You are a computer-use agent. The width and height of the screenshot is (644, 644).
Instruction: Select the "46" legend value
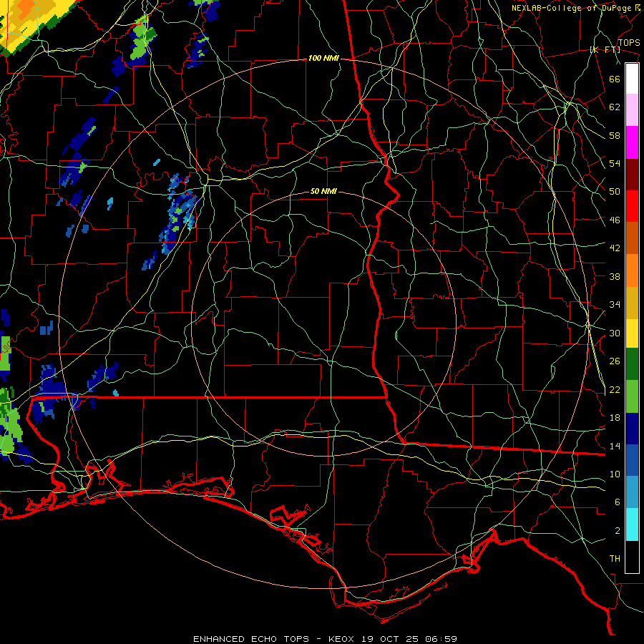click(x=615, y=220)
